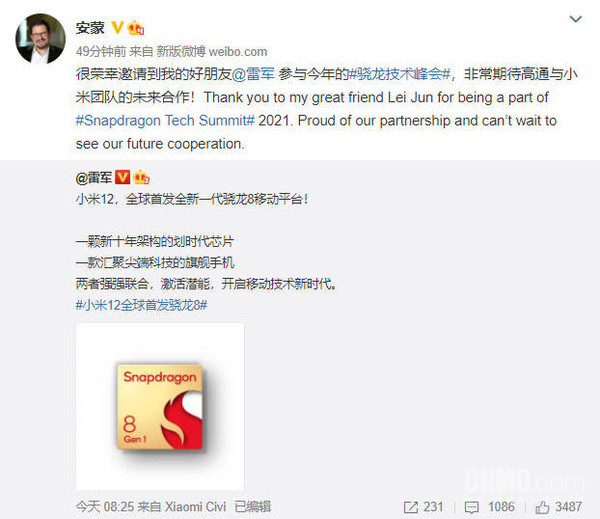Viewport: 600px width, 519px height.
Task: Click the thumbs-up like icon showing 3487
Action: [x=542, y=508]
